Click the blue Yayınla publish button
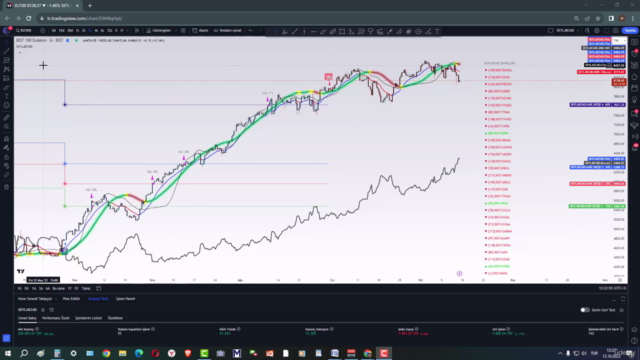The width and height of the screenshot is (640, 360). [x=630, y=31]
